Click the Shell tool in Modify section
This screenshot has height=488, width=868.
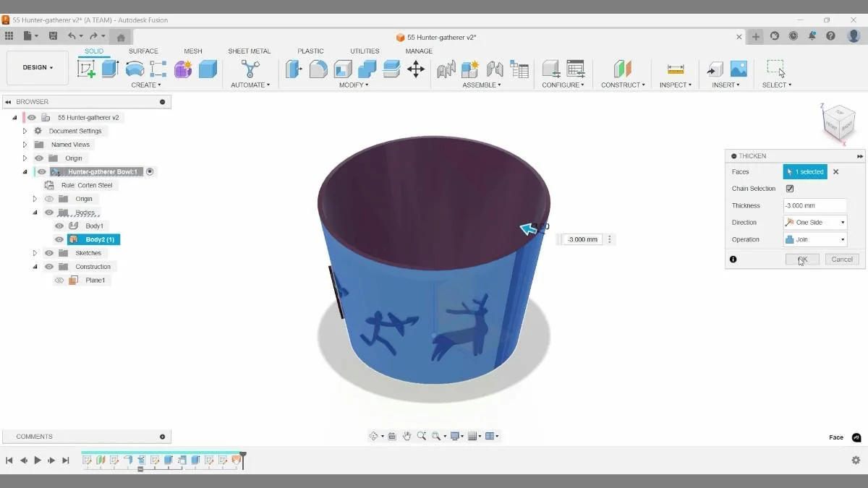click(344, 69)
